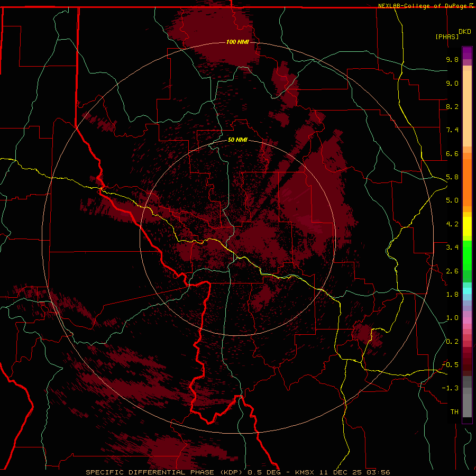Click the -1.3 value on the legend
The image size is (476, 476).
coord(450,388)
